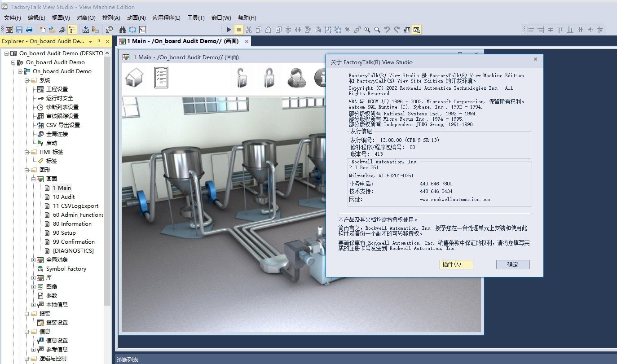This screenshot has height=364, width=617.
Task: Expand the 全局对象 node
Action: coord(34,260)
